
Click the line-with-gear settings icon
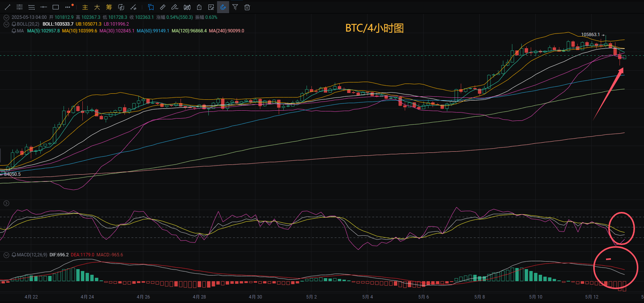(x=133, y=7)
